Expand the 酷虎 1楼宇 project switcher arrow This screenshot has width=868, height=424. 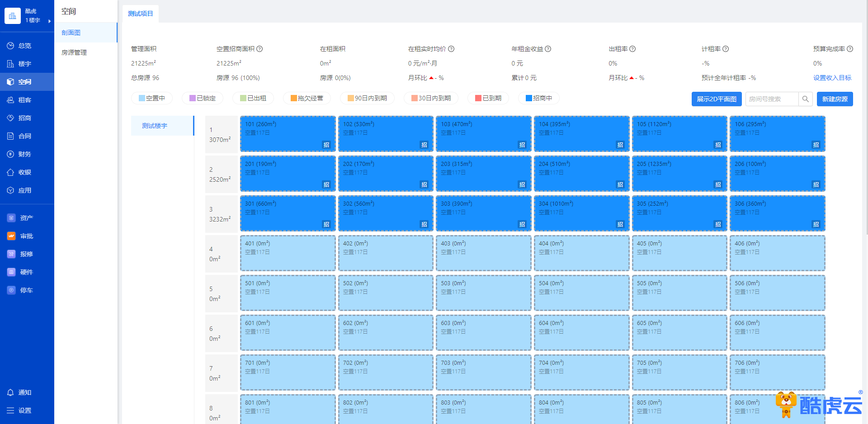pos(49,21)
